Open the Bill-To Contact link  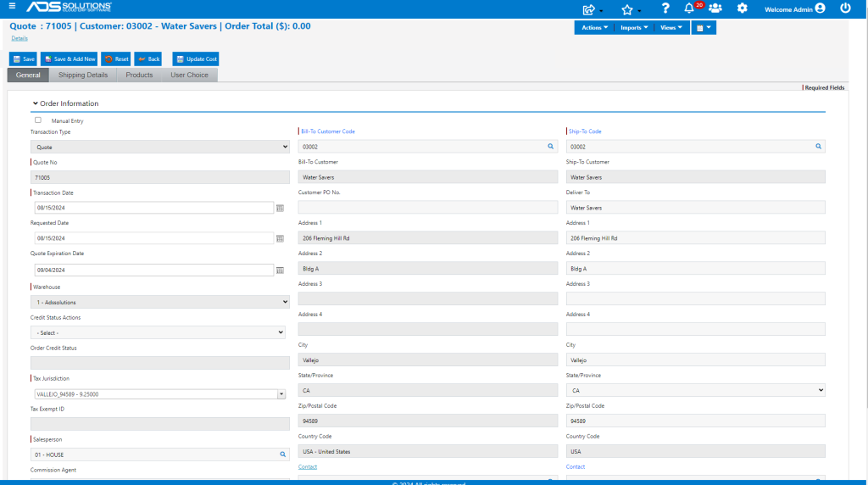(x=307, y=466)
